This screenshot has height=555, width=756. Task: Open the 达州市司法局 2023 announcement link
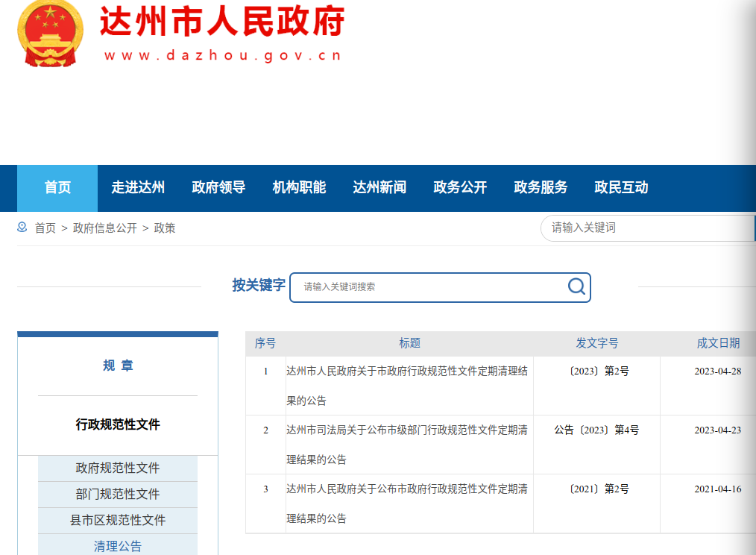[406, 430]
